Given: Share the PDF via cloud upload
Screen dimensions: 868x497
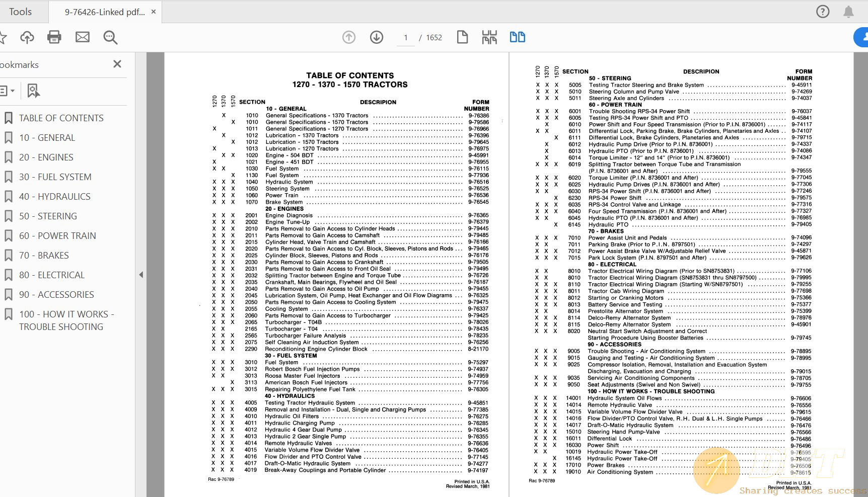Looking at the screenshot, I should 28,37.
